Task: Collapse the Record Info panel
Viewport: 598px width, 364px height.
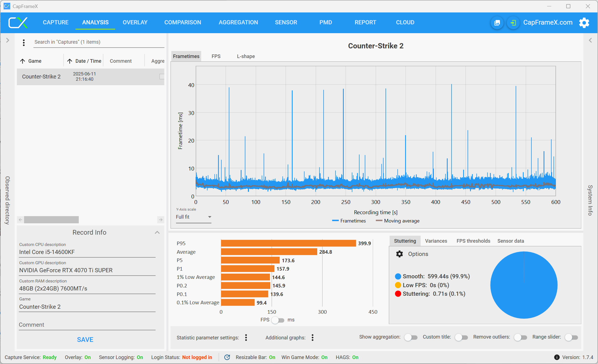Action: pos(157,232)
